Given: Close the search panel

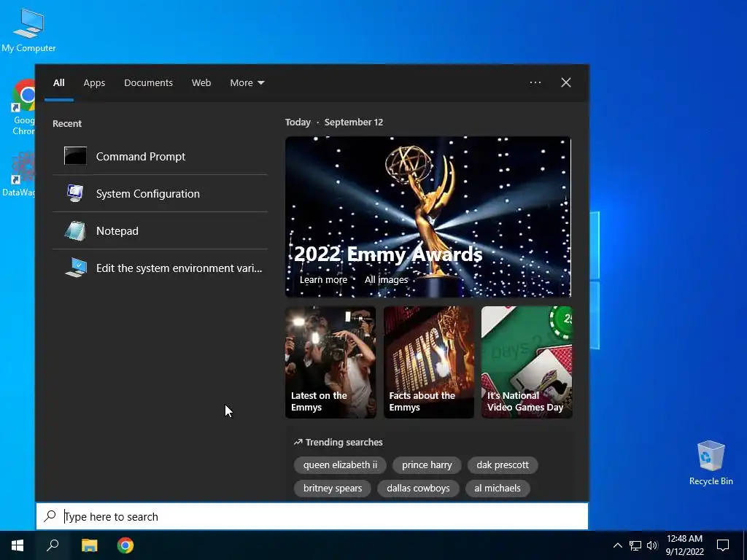Looking at the screenshot, I should [566, 82].
